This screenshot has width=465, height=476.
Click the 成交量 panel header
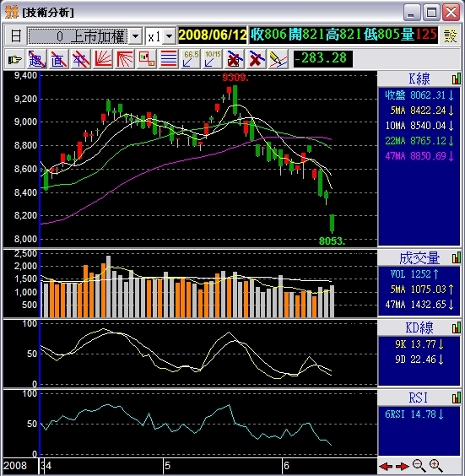click(419, 258)
